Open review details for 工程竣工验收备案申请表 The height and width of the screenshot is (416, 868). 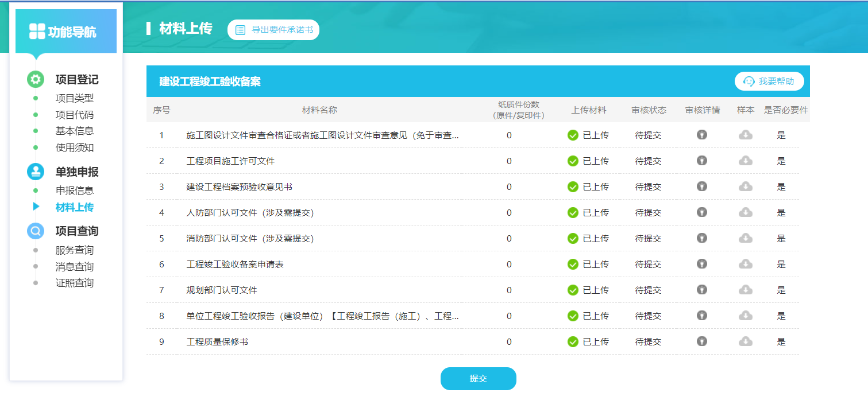[701, 264]
